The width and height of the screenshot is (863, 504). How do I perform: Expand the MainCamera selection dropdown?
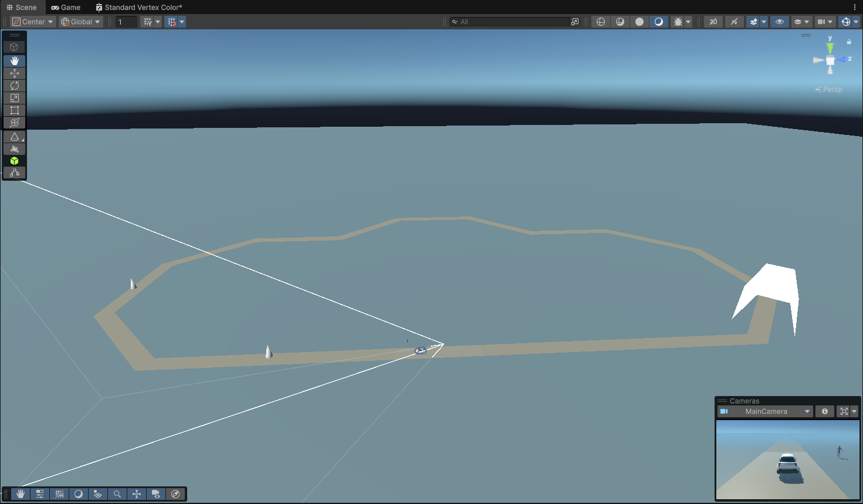pos(807,411)
